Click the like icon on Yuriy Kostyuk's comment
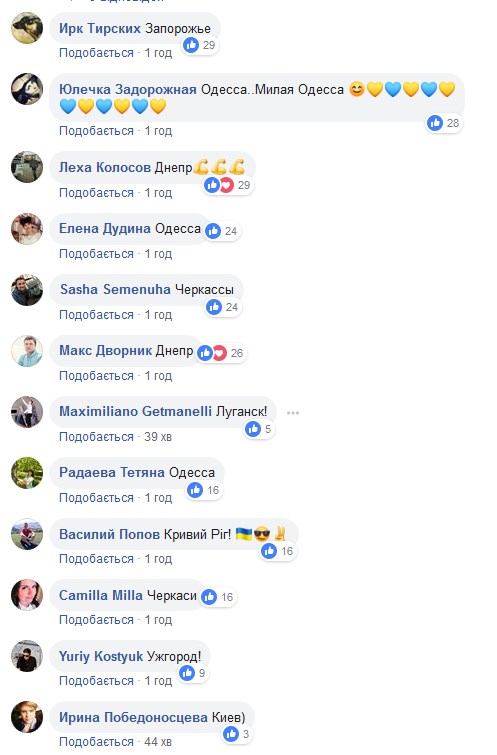The width and height of the screenshot is (497, 755). pyautogui.click(x=187, y=673)
